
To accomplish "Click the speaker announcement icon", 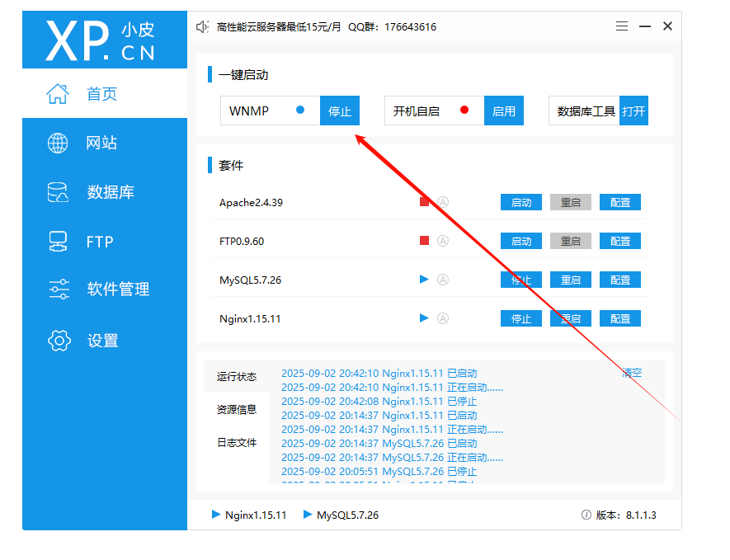I will (202, 26).
